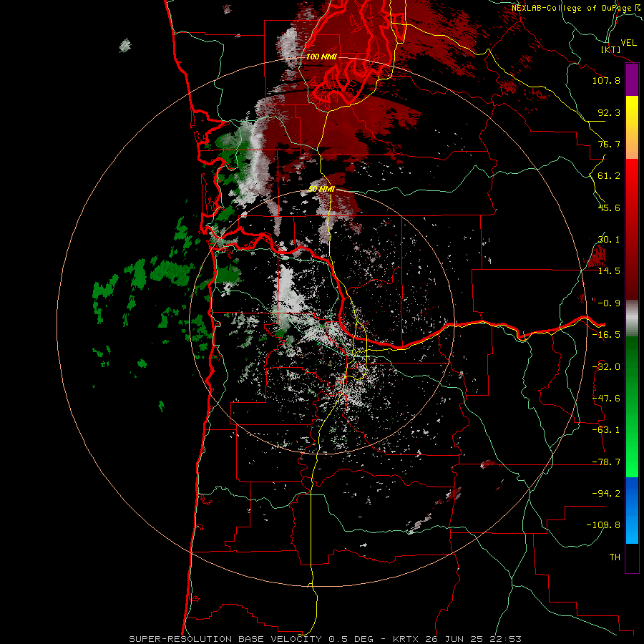Click the -109.8 velocity scale value
This screenshot has width=644, height=644.
(x=604, y=525)
